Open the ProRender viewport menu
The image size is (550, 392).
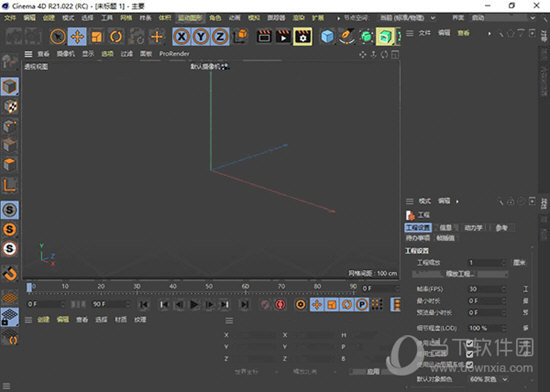(x=174, y=54)
